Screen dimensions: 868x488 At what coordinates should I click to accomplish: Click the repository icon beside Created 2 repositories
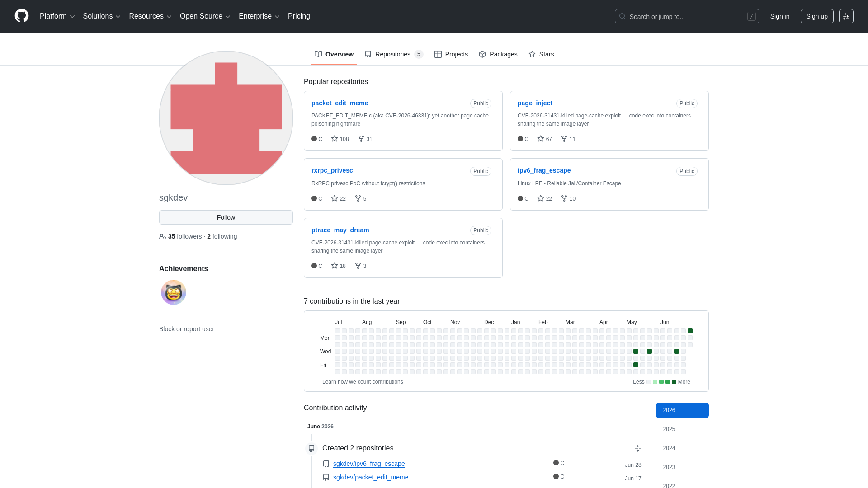(311, 448)
